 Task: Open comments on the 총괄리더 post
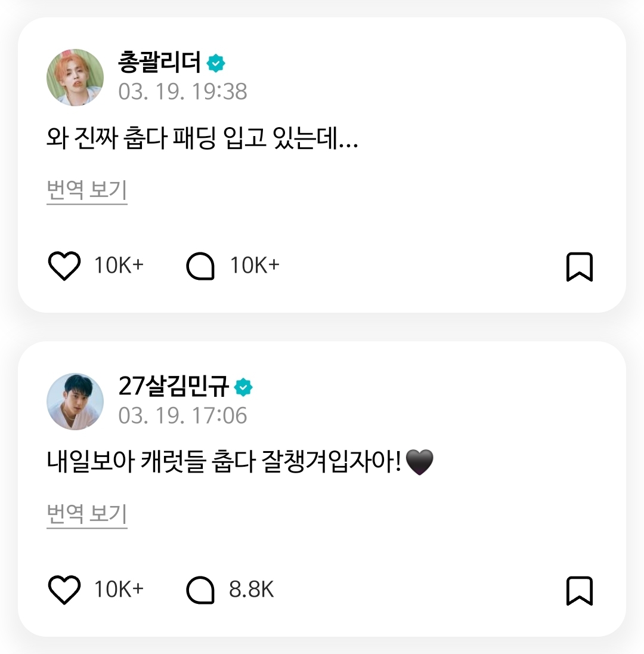[x=200, y=266]
